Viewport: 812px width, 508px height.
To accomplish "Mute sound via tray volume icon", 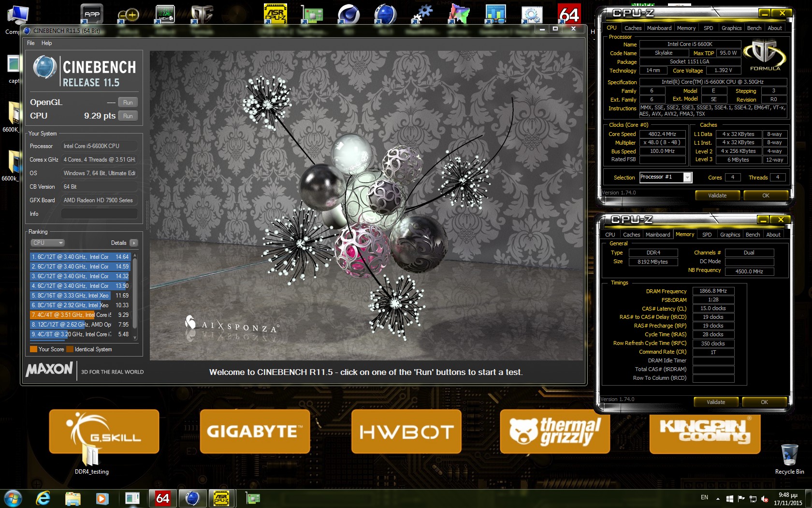I will coord(764,498).
